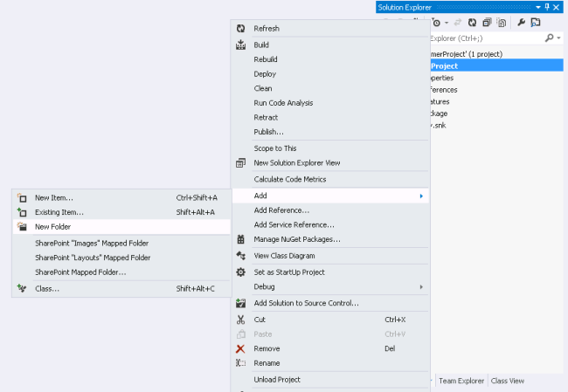Click the Build icon in the context menu

click(x=240, y=45)
